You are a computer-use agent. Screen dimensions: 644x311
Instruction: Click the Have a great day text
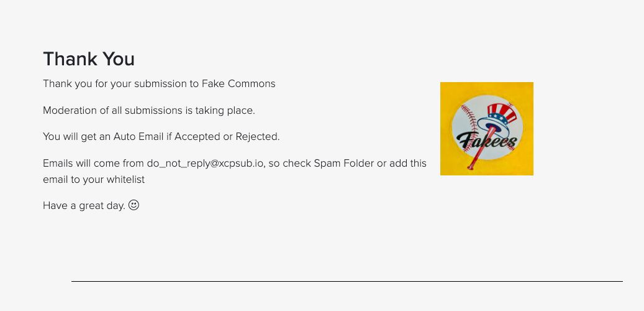tap(84, 205)
